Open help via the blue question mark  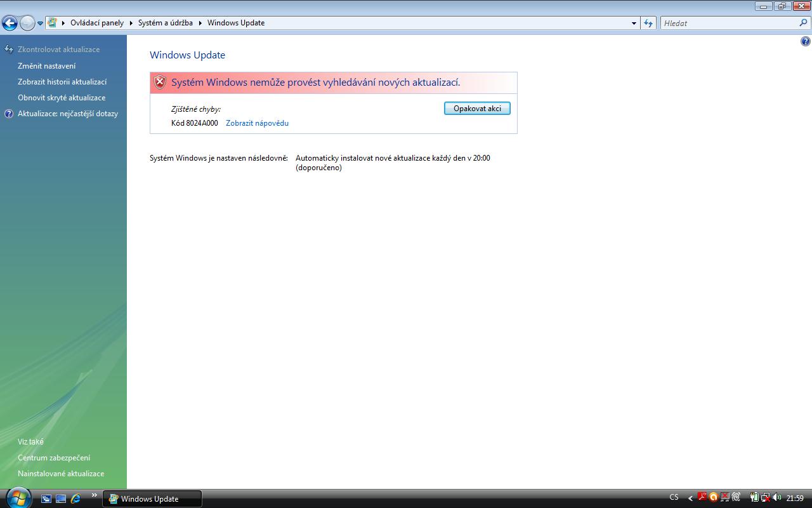click(x=806, y=42)
